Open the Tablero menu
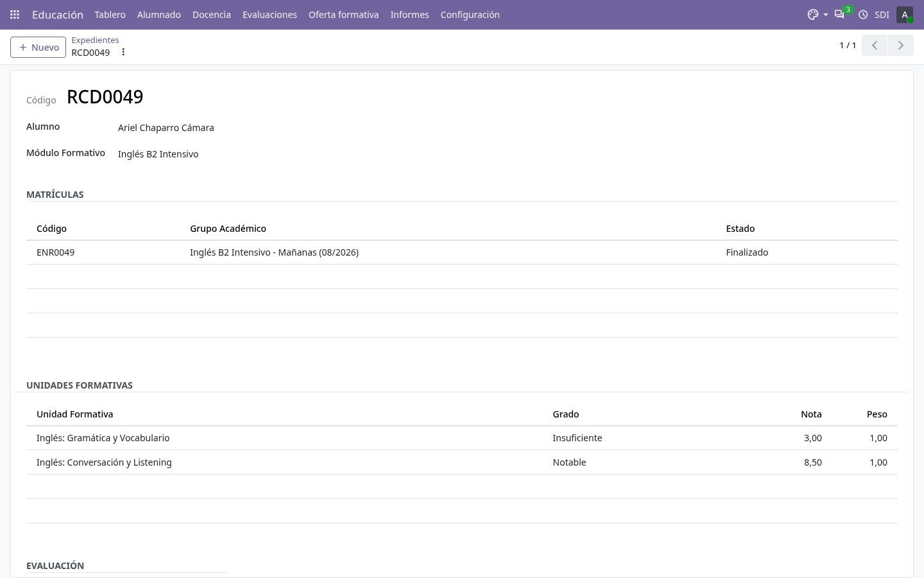924x578 pixels. click(x=110, y=14)
